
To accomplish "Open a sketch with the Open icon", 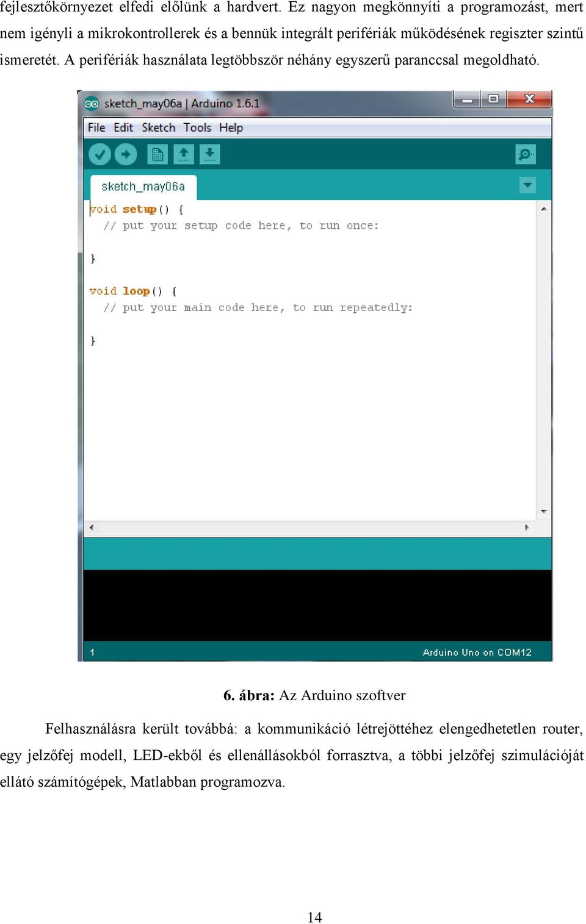I will (x=184, y=154).
